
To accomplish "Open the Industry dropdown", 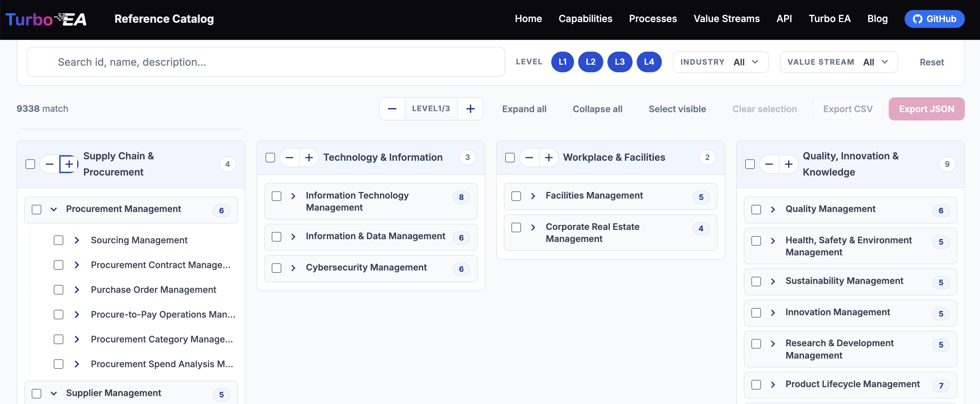I will [721, 62].
